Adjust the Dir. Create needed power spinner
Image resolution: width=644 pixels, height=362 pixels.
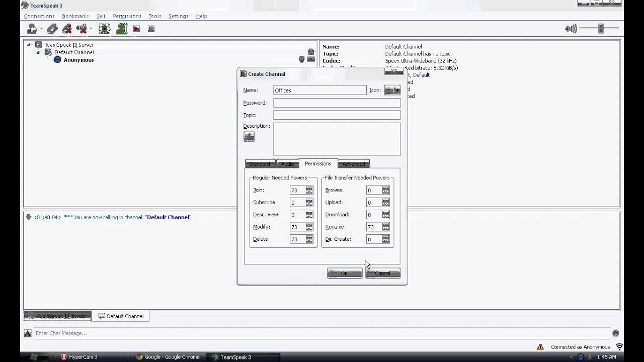[x=386, y=239]
